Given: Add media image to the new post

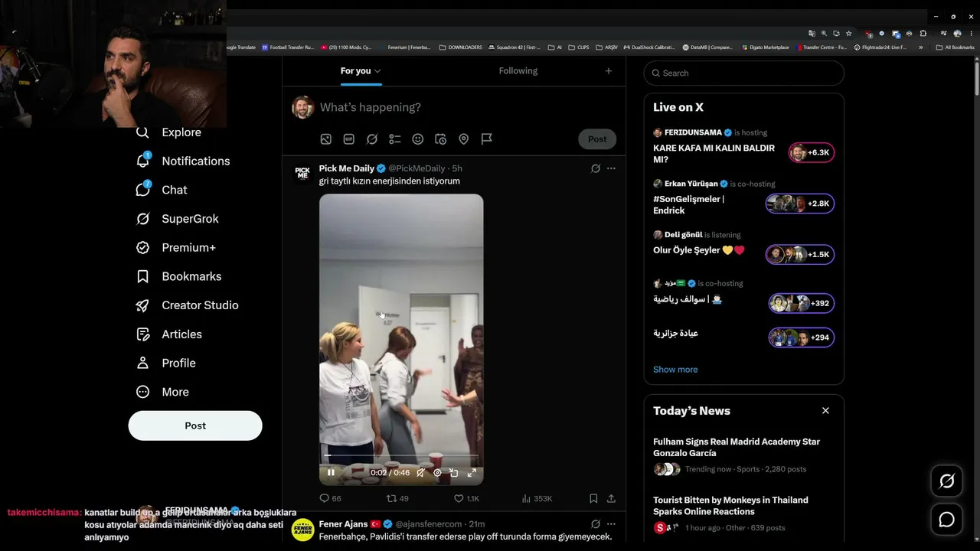Looking at the screenshot, I should click(326, 139).
